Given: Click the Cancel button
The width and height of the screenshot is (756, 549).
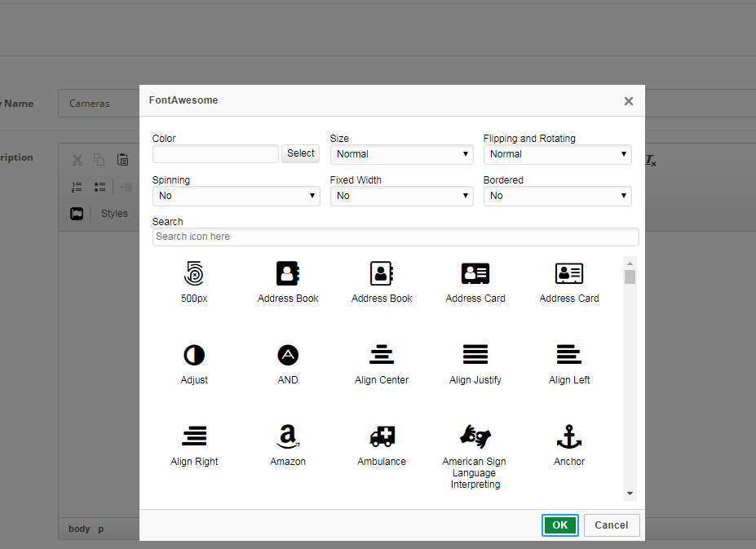Looking at the screenshot, I should pyautogui.click(x=612, y=525).
